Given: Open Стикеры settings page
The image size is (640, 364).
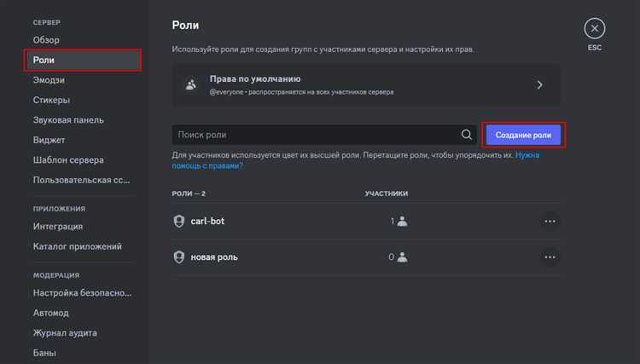Looking at the screenshot, I should coord(51,100).
